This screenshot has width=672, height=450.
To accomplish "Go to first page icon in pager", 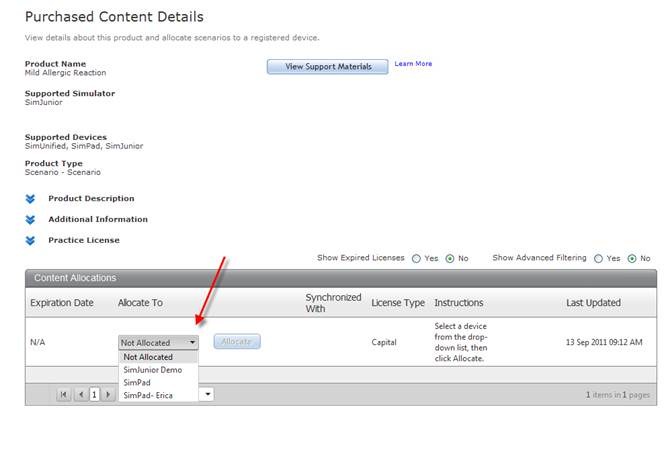I will pyautogui.click(x=64, y=395).
